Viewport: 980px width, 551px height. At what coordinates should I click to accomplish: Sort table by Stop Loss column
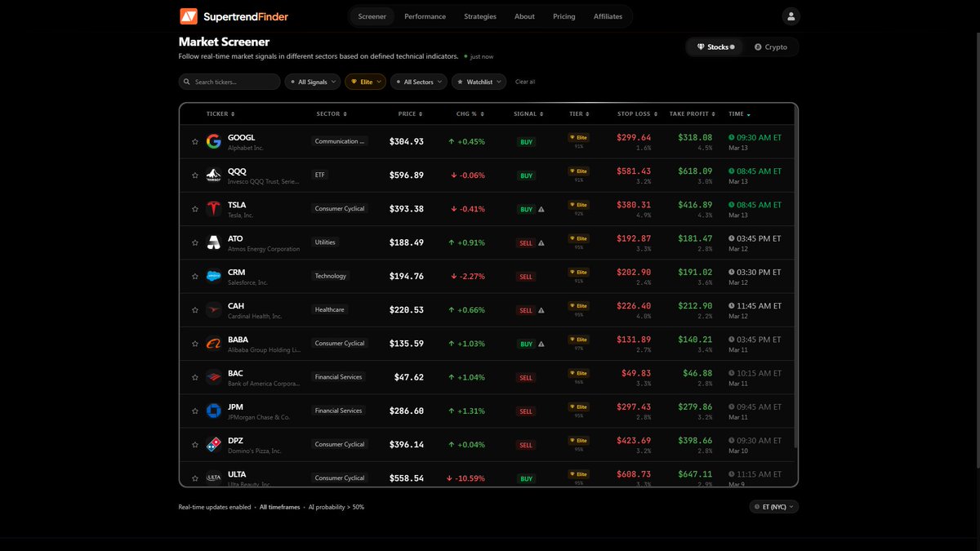point(637,114)
